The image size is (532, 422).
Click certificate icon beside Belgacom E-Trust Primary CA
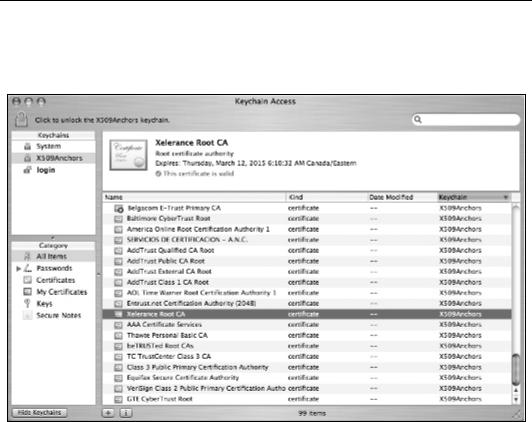pyautogui.click(x=118, y=209)
